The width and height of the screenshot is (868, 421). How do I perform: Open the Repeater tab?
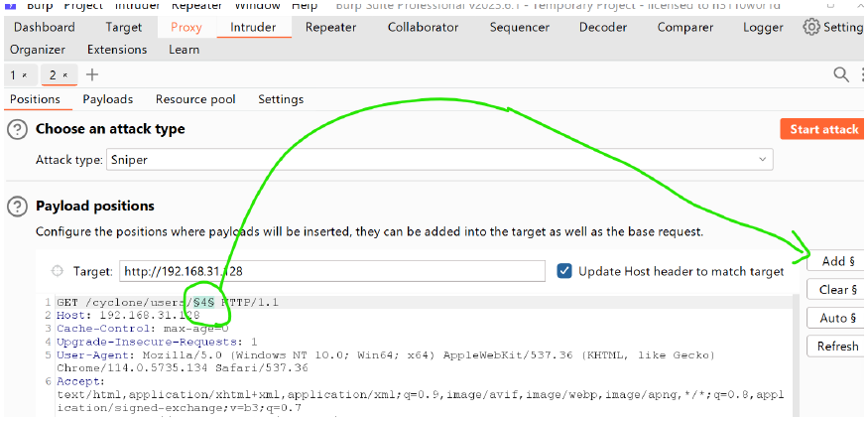click(331, 27)
